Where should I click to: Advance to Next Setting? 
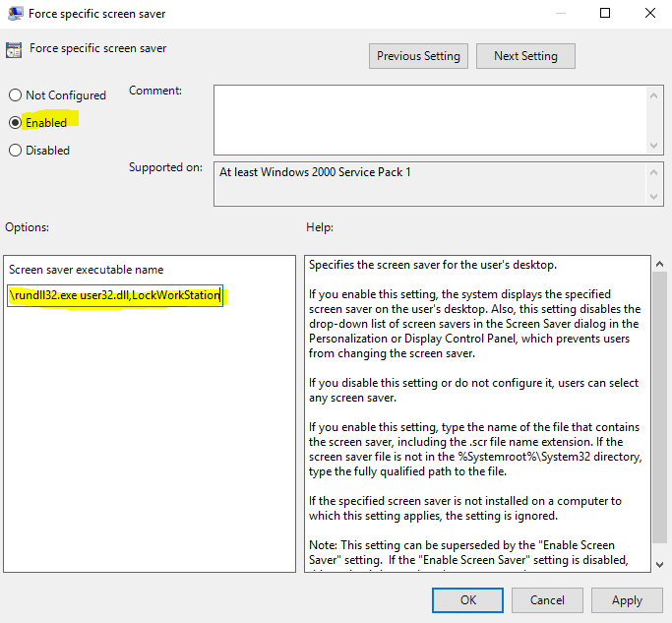click(x=525, y=56)
